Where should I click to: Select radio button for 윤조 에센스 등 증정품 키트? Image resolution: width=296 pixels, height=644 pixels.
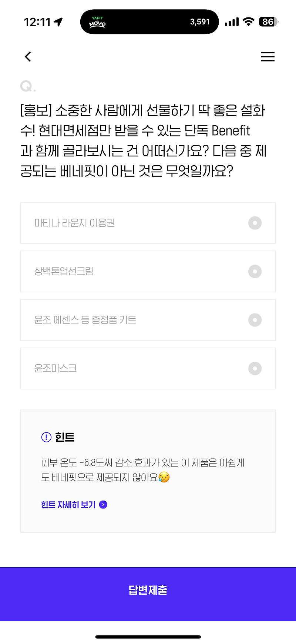coord(255,320)
